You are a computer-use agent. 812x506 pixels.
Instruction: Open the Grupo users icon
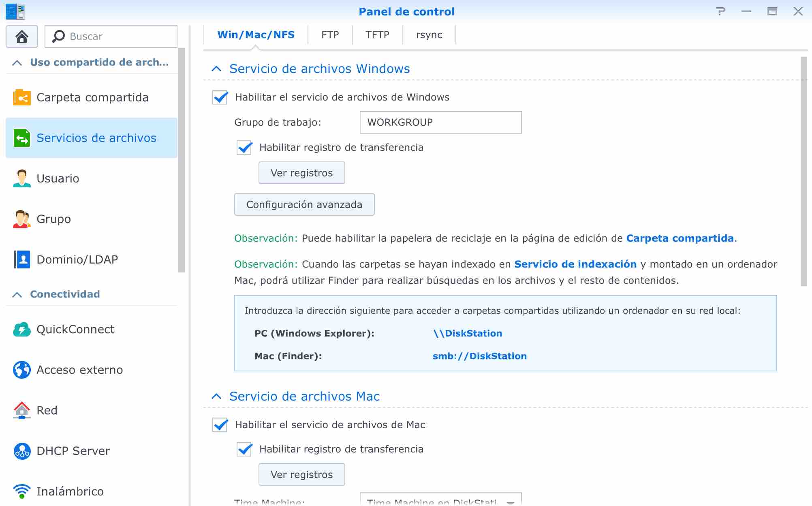[x=22, y=219]
